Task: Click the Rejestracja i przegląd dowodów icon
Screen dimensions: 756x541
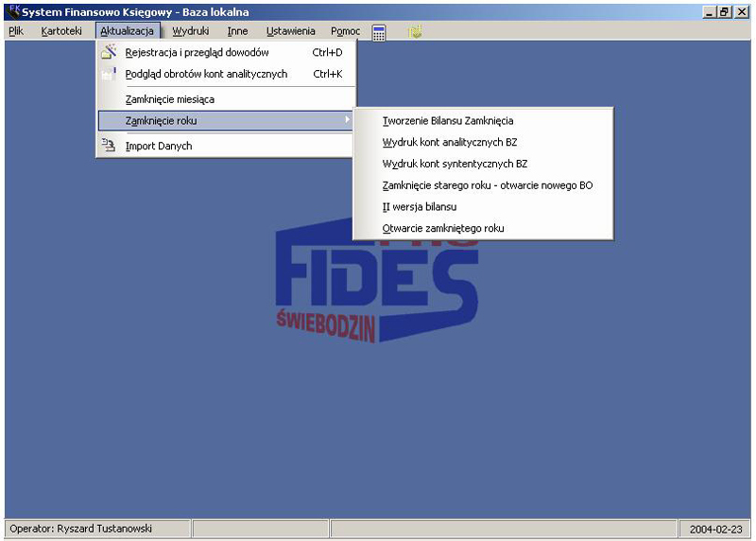Action: 109,52
